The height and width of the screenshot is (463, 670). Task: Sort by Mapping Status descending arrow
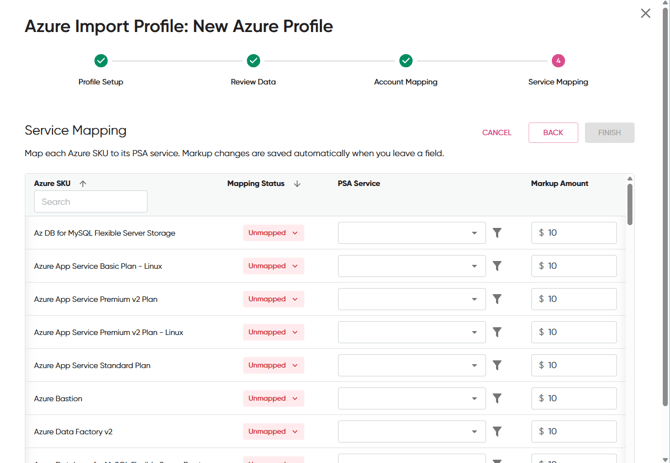click(297, 184)
